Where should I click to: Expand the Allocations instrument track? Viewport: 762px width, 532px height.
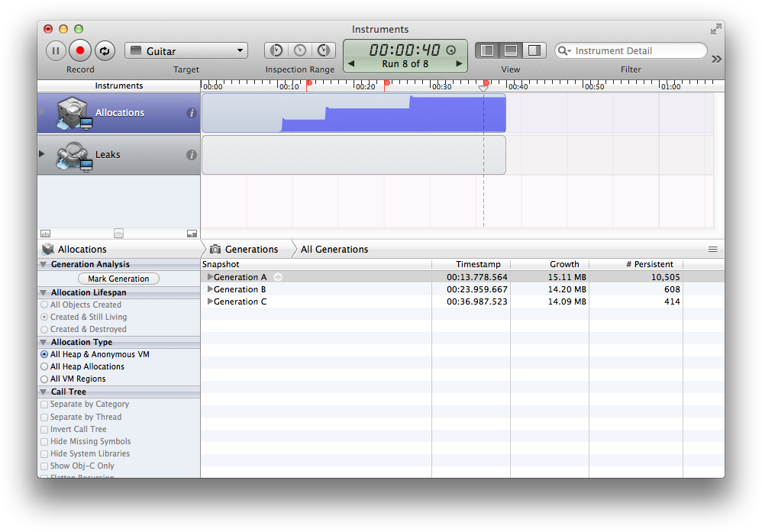tap(42, 111)
